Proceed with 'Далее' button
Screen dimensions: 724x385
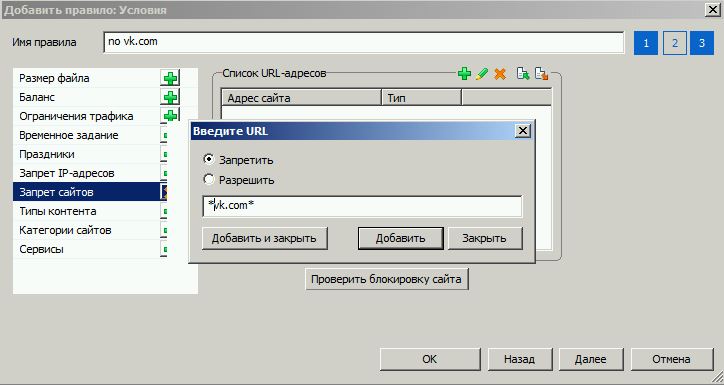coord(591,359)
